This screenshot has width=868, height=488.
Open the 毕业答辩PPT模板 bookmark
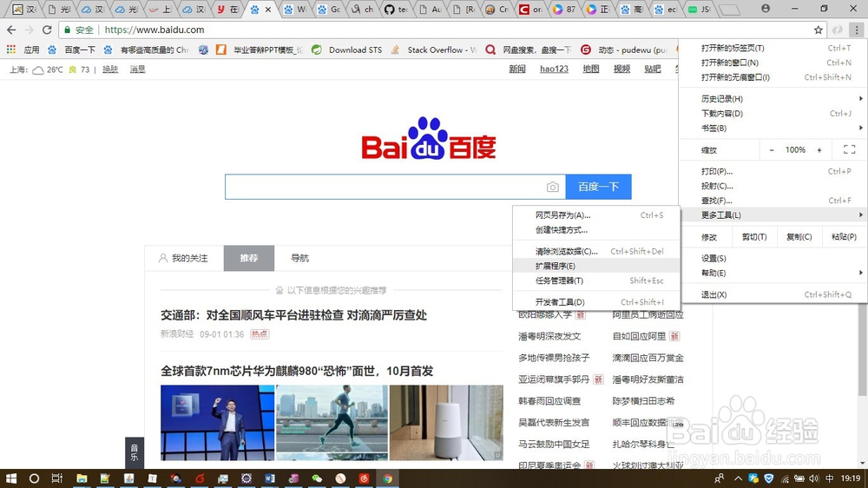[260, 49]
